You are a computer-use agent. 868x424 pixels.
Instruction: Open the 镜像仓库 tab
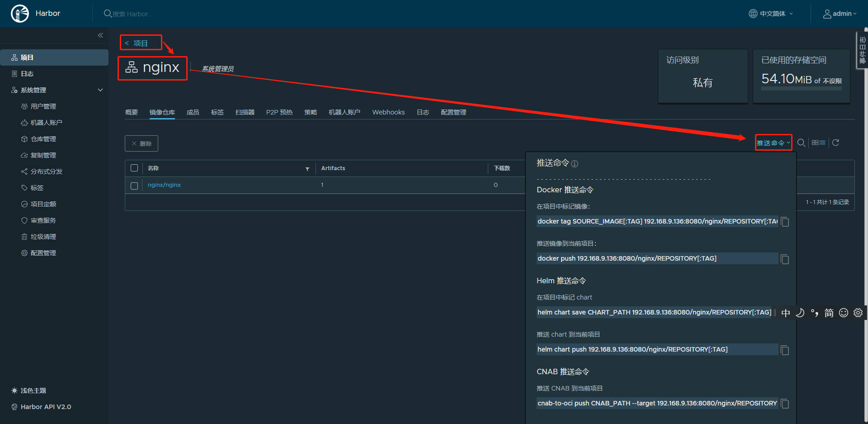[x=162, y=112]
